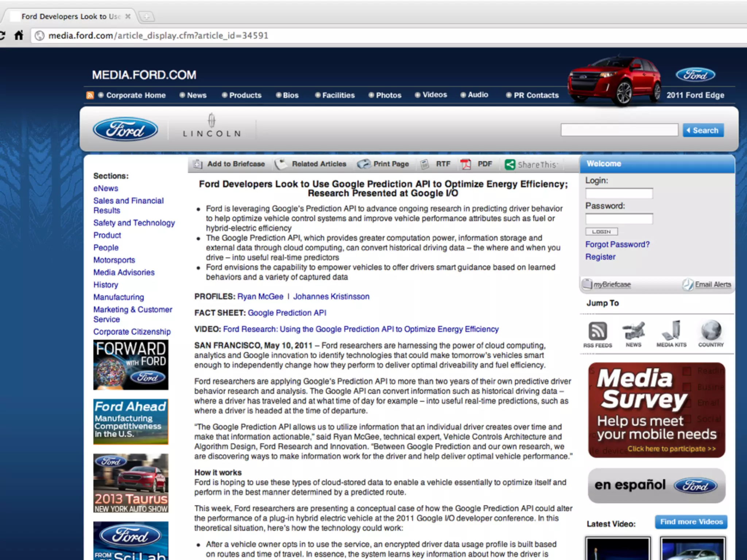
Task: Open the Product section link
Action: (107, 235)
